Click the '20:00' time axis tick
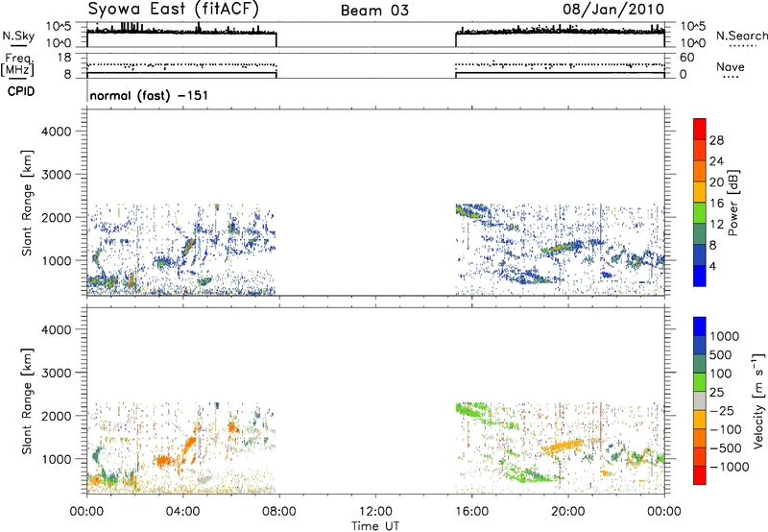 568,512
